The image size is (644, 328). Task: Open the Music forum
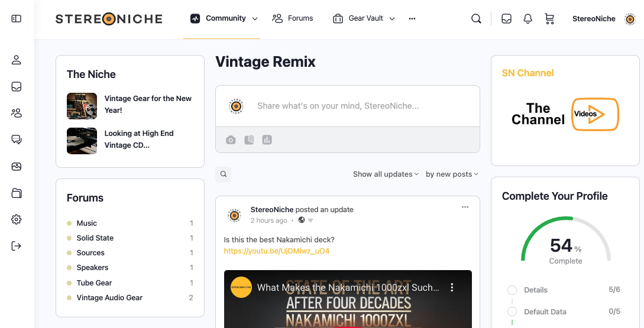click(x=87, y=223)
